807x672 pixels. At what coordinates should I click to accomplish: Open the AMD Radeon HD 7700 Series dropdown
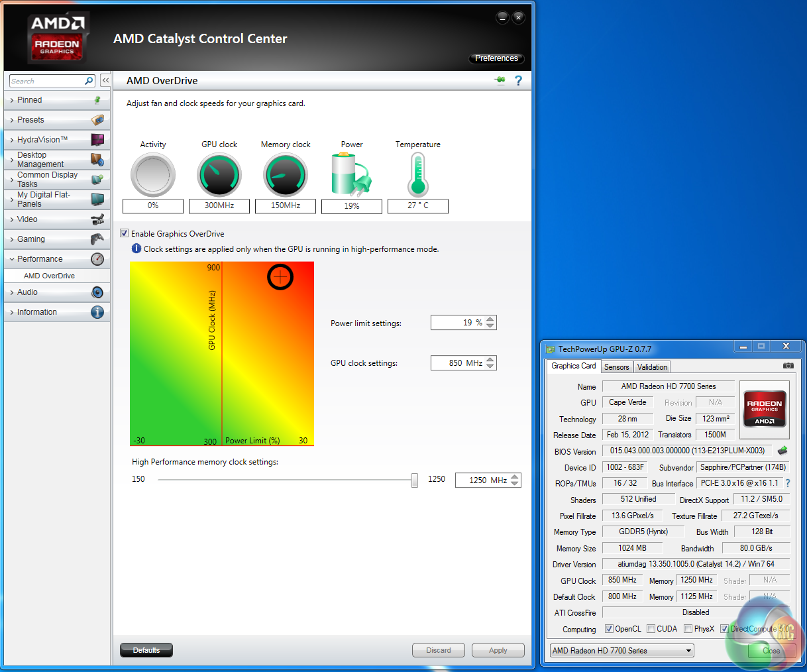pyautogui.click(x=621, y=651)
